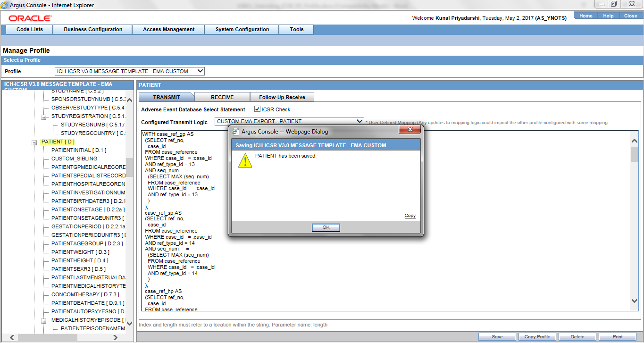Select STUDYREGCOUNTRY tree item

[x=93, y=133]
